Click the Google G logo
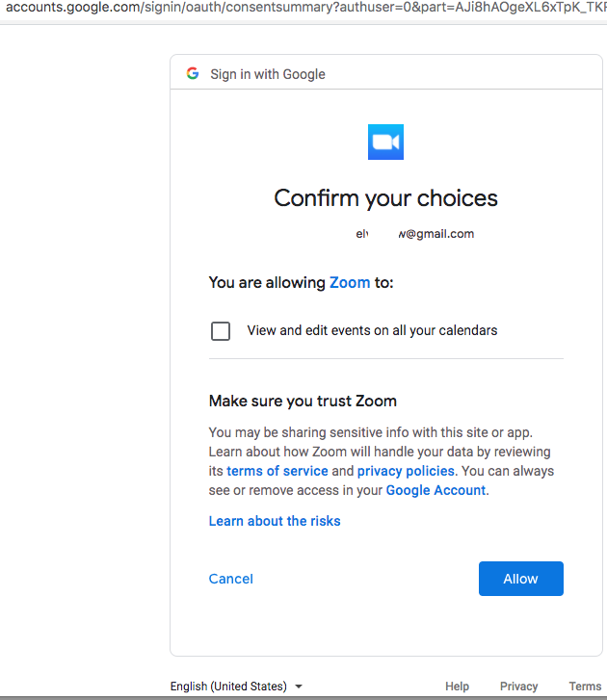 pos(193,74)
